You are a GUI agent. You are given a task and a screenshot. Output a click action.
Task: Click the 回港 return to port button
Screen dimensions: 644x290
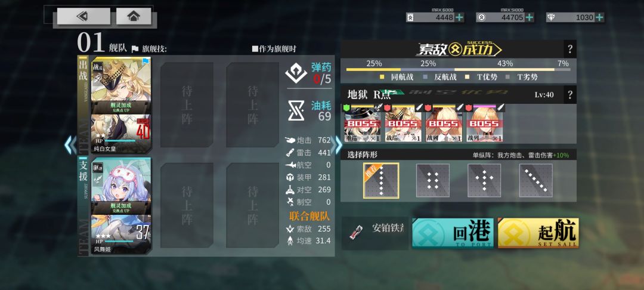tap(453, 233)
